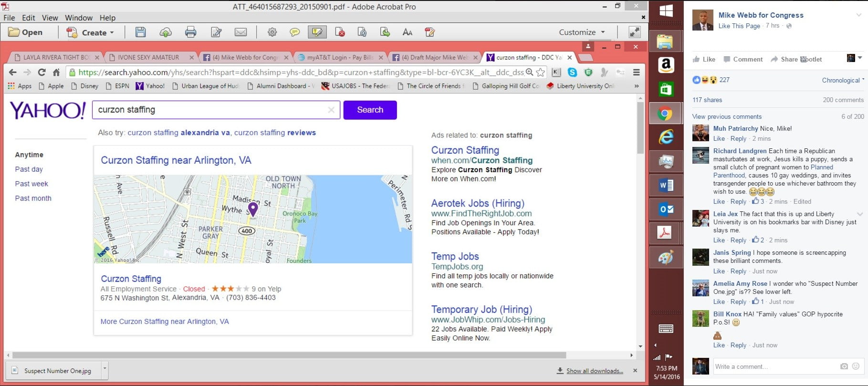Image resolution: width=868 pixels, height=386 pixels.
Task: Click the bookmark star in address bar
Action: [540, 72]
